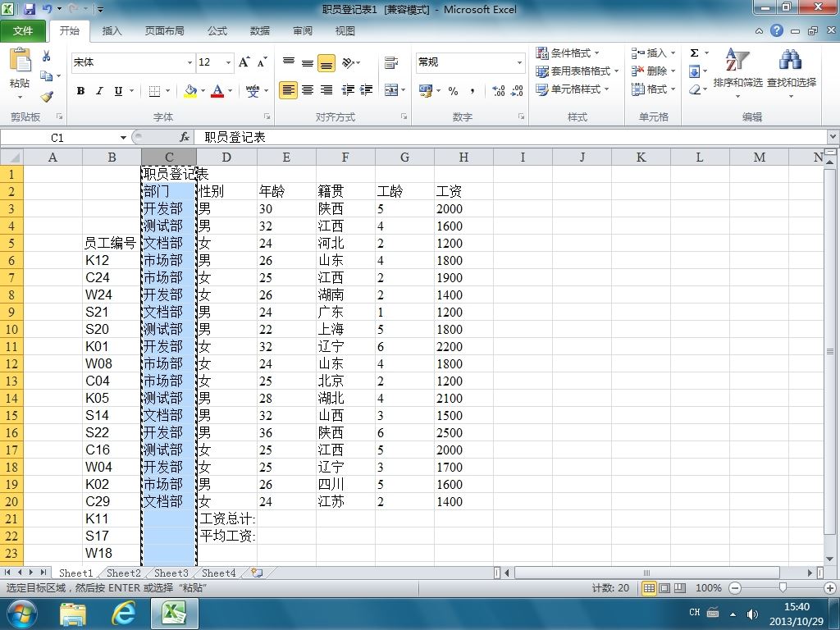Switch to the 公式 Formulas tab
This screenshot has height=630, width=840.
pyautogui.click(x=217, y=30)
